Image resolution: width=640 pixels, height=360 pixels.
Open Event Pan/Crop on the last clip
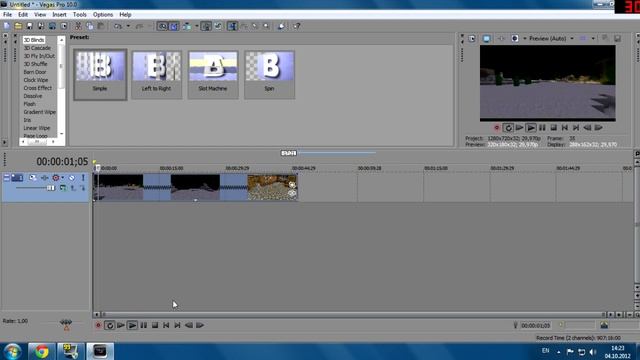coord(292,184)
